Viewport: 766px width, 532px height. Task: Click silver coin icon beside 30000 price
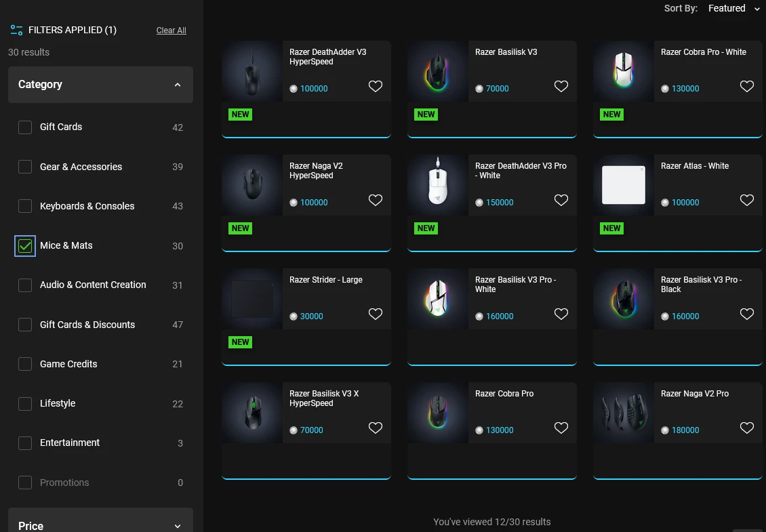coord(294,316)
